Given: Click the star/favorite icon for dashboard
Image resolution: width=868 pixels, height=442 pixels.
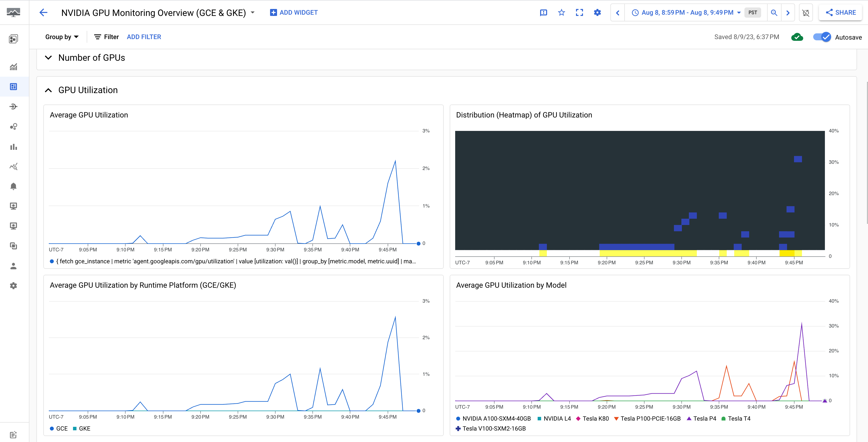Looking at the screenshot, I should point(562,12).
